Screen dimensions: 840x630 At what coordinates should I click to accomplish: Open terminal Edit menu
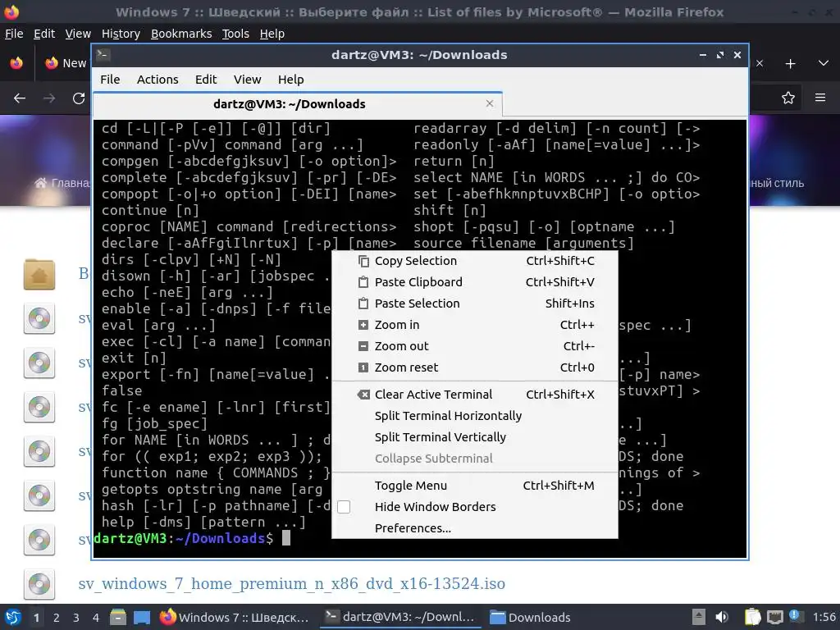click(206, 80)
